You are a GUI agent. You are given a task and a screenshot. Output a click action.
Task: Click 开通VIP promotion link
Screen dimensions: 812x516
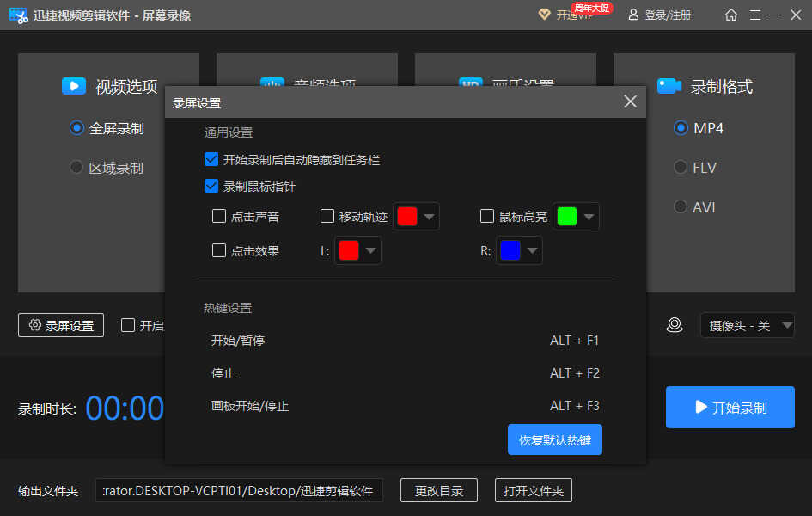575,15
